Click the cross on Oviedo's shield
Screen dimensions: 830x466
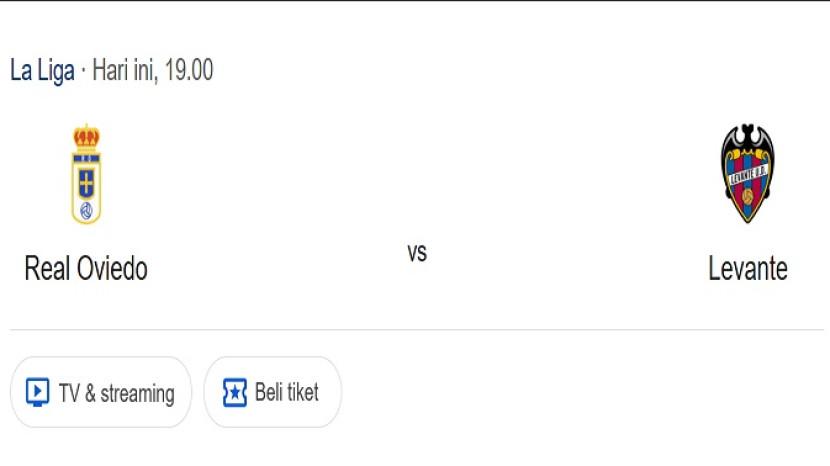[86, 183]
